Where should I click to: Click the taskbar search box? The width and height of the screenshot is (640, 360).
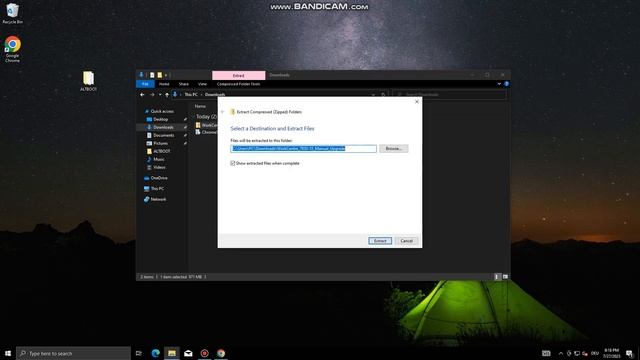(73, 353)
